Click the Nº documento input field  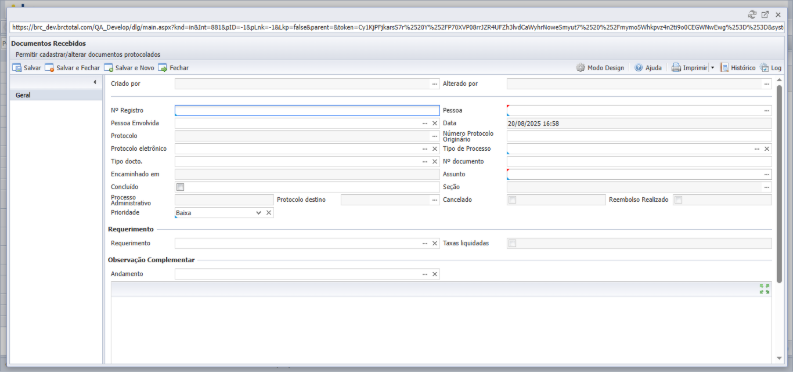click(x=639, y=162)
